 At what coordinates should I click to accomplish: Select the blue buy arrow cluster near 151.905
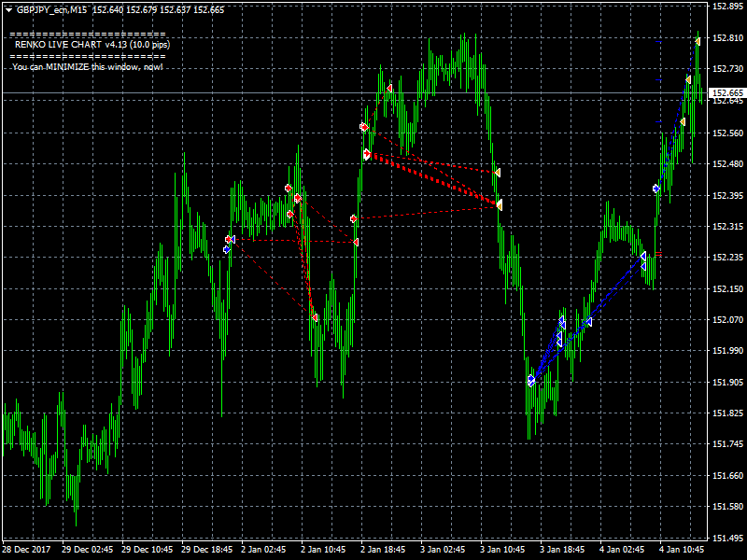[531, 381]
